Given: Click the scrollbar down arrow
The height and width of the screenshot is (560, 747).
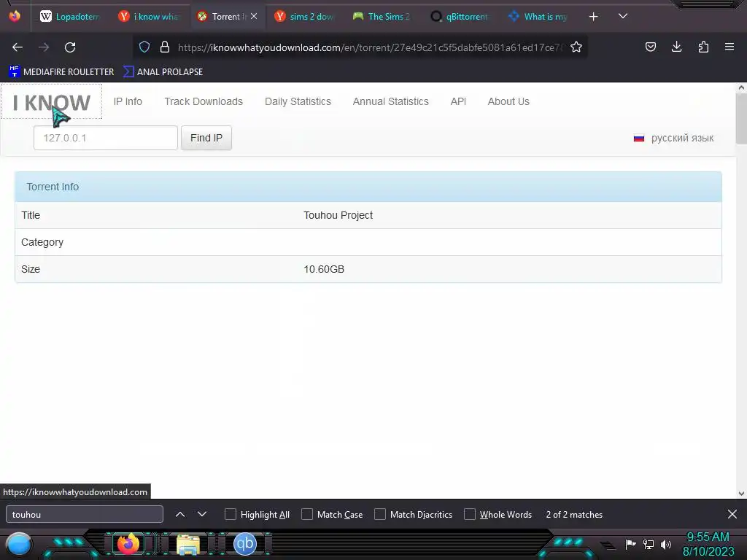Looking at the screenshot, I should 741,494.
